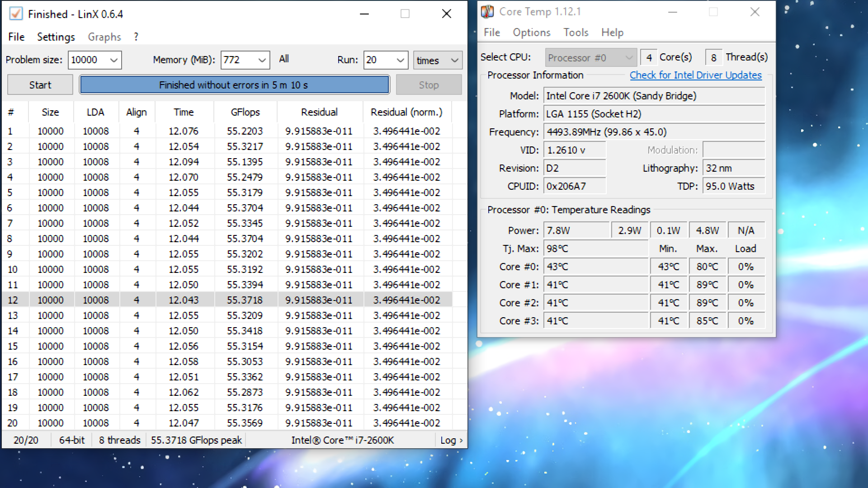Click the GFlops column header

[245, 112]
